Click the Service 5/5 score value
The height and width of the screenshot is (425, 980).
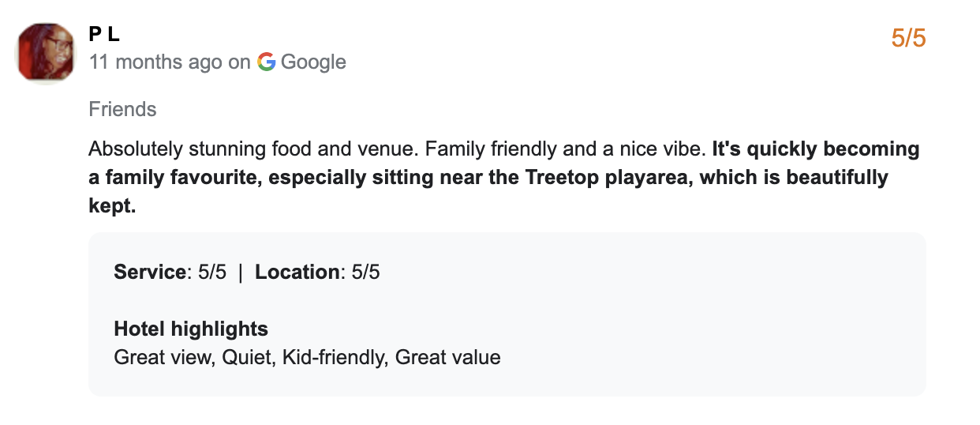click(211, 273)
